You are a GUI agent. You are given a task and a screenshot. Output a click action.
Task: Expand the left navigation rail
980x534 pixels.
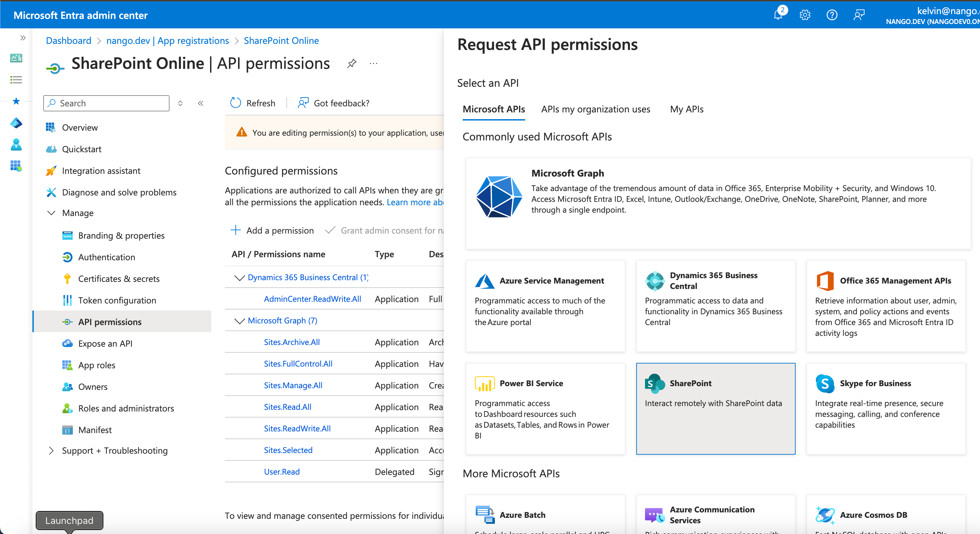tap(23, 38)
